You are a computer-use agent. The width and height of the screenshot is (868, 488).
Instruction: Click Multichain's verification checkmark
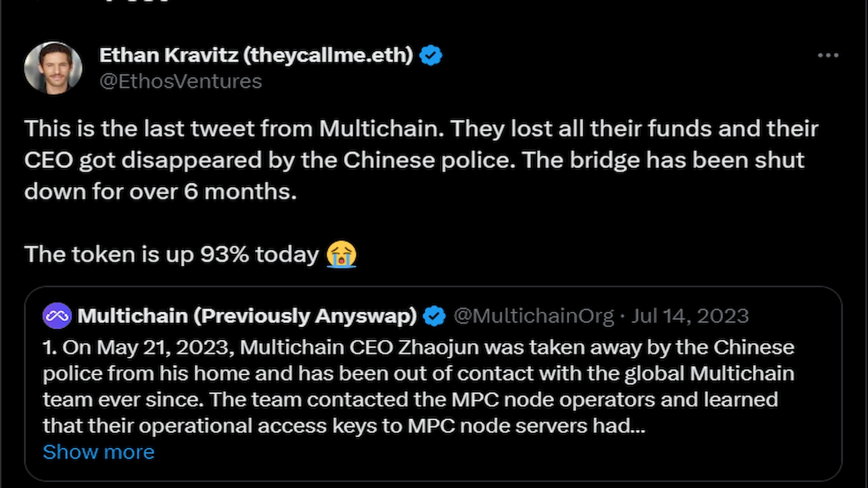(434, 315)
